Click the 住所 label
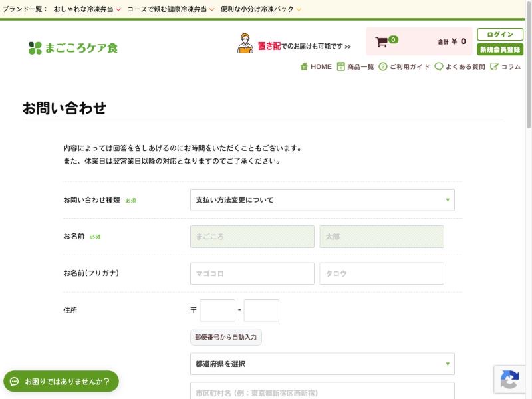The height and width of the screenshot is (399, 532). tap(70, 310)
